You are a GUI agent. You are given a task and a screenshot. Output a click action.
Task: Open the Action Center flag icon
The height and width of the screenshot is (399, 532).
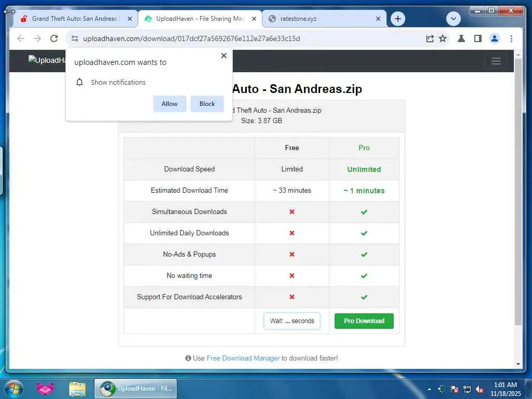click(455, 390)
